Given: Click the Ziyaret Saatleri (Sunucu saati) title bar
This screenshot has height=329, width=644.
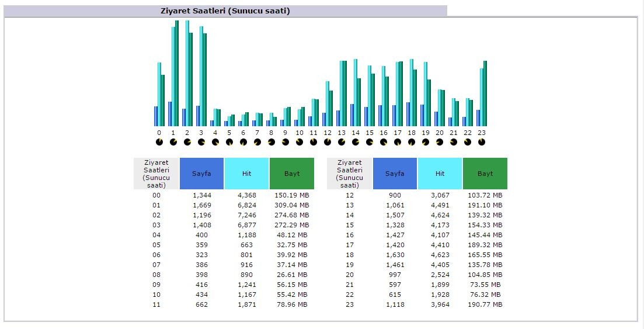Looking at the screenshot, I should coord(225,11).
